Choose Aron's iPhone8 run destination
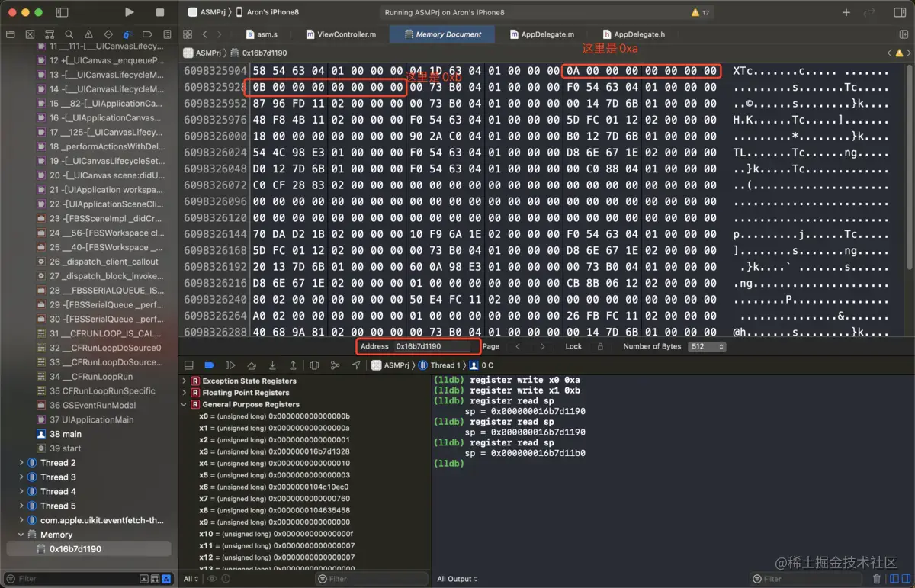Viewport: 915px width, 588px height. 266,12
